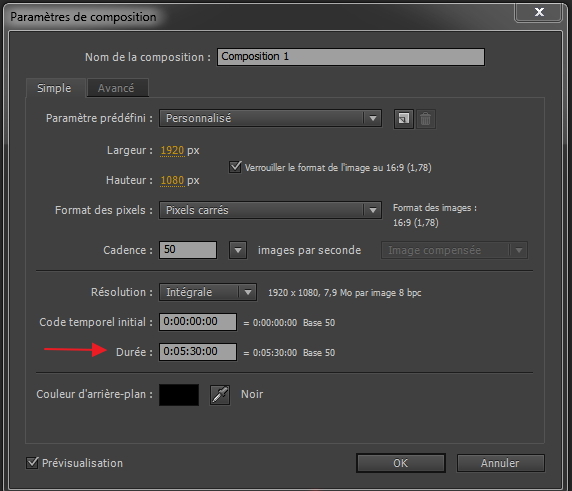Open the black background color swatch
Image resolution: width=572 pixels, height=491 pixels.
click(x=179, y=395)
